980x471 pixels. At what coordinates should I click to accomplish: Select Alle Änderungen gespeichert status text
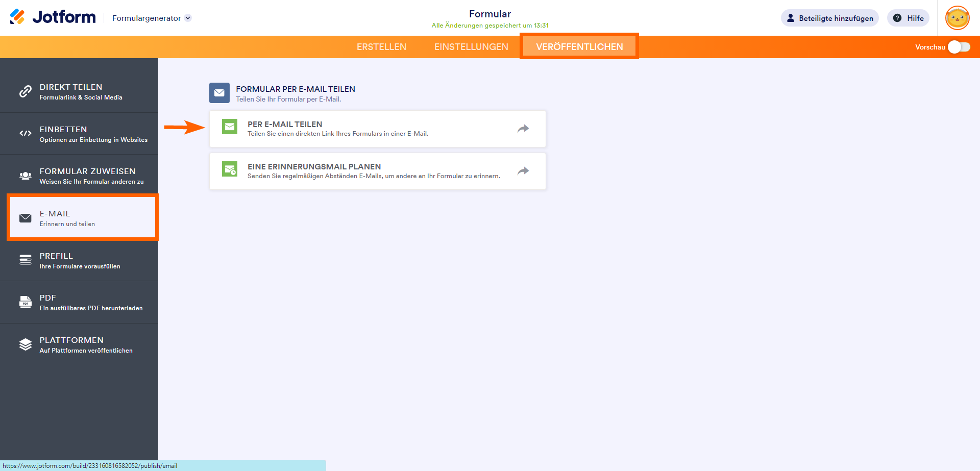[490, 26]
